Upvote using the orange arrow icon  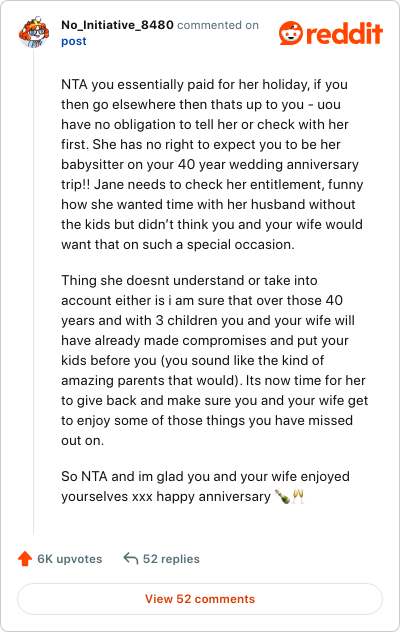click(25, 559)
